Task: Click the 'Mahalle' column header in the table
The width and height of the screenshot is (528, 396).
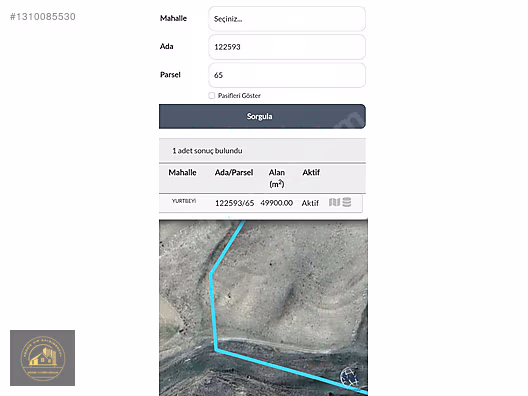Action: pos(183,172)
